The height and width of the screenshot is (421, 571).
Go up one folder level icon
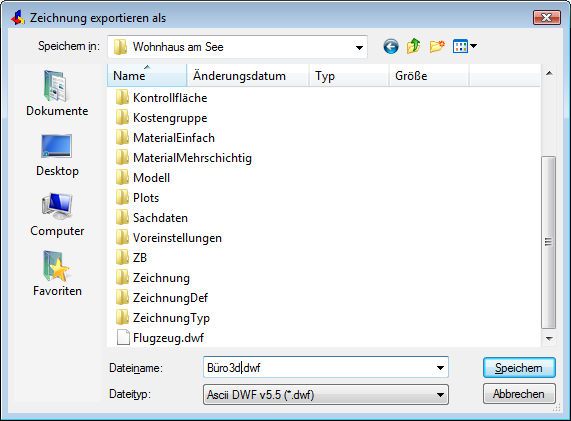click(x=414, y=47)
